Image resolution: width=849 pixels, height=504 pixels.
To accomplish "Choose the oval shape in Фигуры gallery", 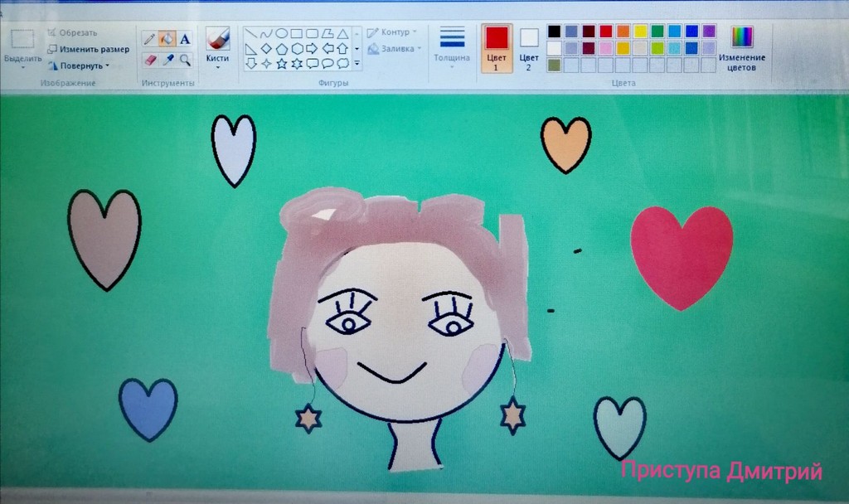I will (x=282, y=34).
